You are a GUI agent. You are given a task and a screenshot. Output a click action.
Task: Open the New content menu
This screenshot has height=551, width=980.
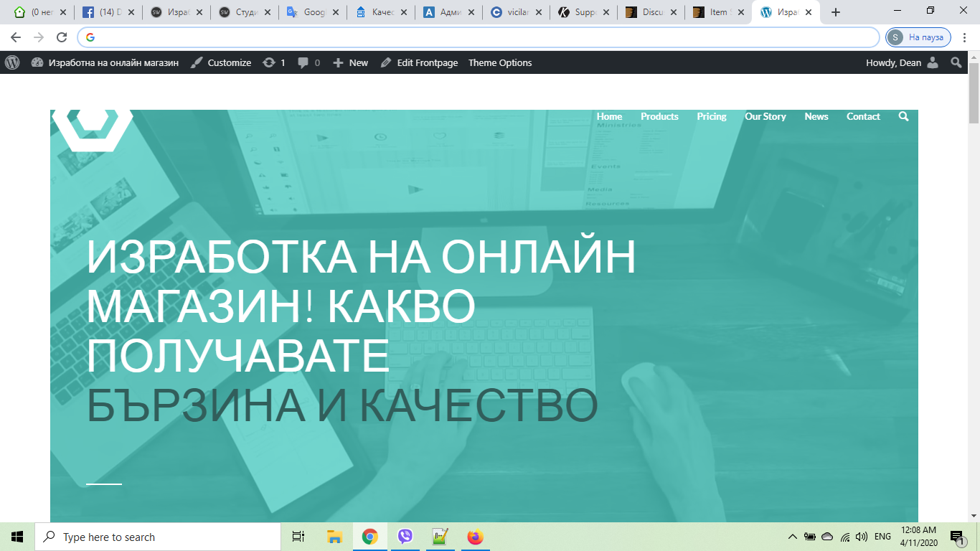coord(351,62)
